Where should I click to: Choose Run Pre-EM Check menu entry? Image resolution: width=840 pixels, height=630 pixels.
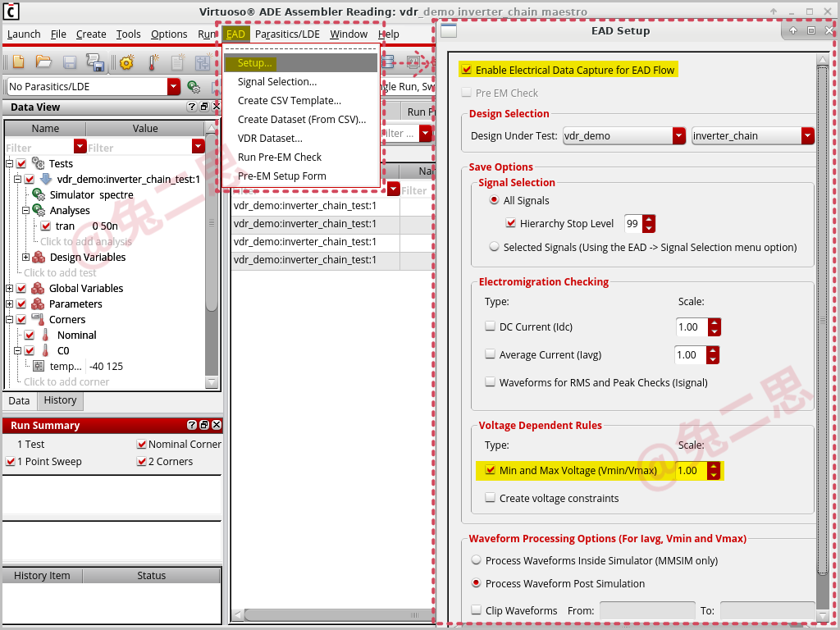[x=280, y=157]
